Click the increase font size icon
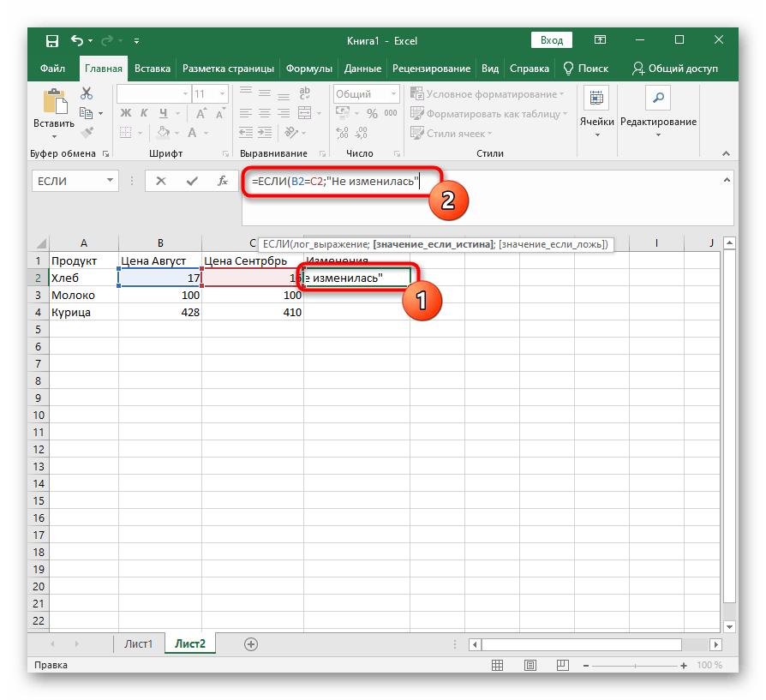The height and width of the screenshot is (700, 766). coord(200,113)
